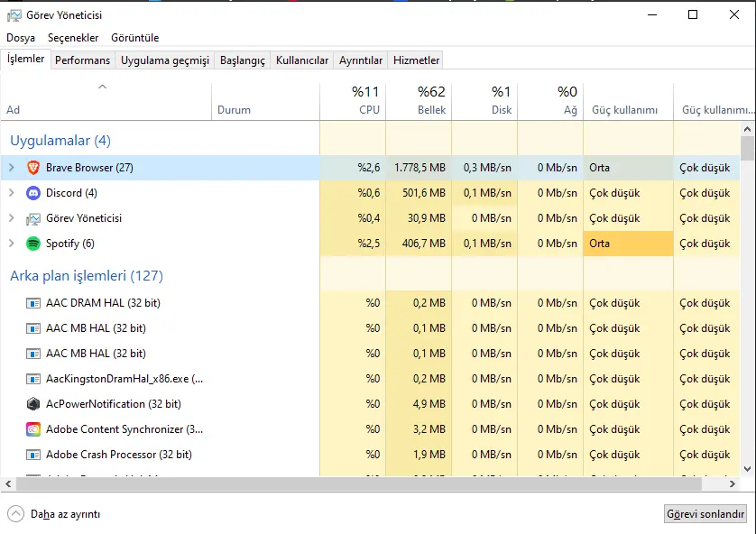Select the AacKingstonDramHal_x86.exe row name
Screen dimensions: 756x534
[x=124, y=379]
